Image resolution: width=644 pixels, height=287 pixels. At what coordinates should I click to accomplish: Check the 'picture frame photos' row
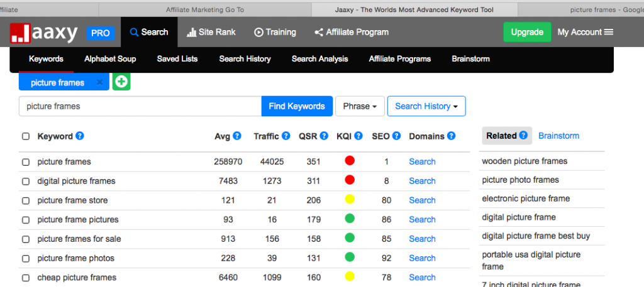25,258
